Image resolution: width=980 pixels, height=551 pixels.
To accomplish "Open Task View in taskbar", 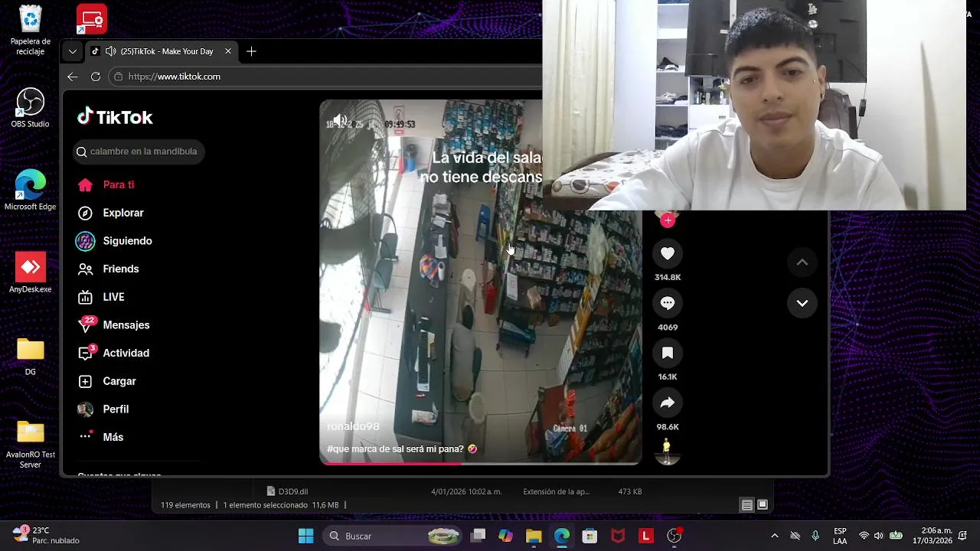I will click(x=478, y=536).
